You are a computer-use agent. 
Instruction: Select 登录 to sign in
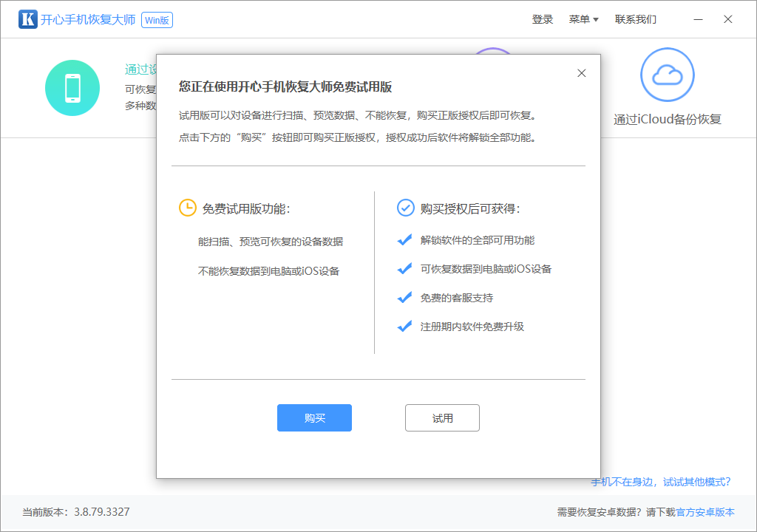pyautogui.click(x=542, y=18)
